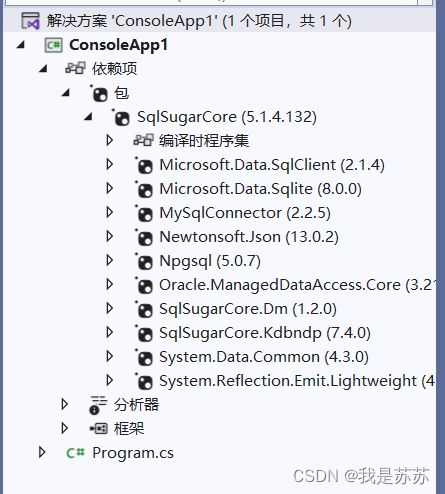Select Npgsql (5.0.7) label

[210, 261]
